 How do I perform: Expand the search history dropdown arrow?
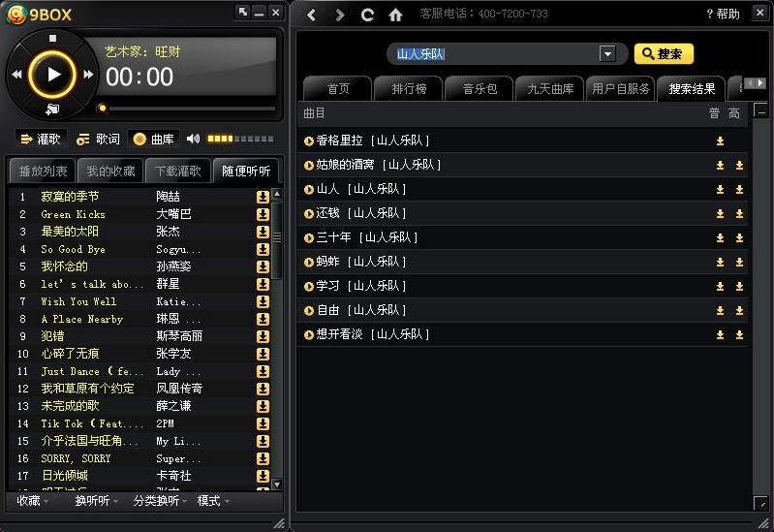[607, 53]
